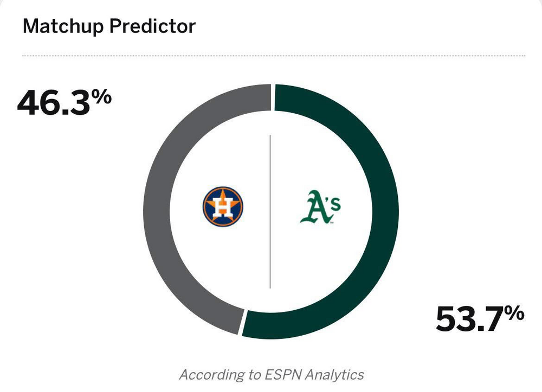Click the Oakland A's team logo

coord(320,208)
